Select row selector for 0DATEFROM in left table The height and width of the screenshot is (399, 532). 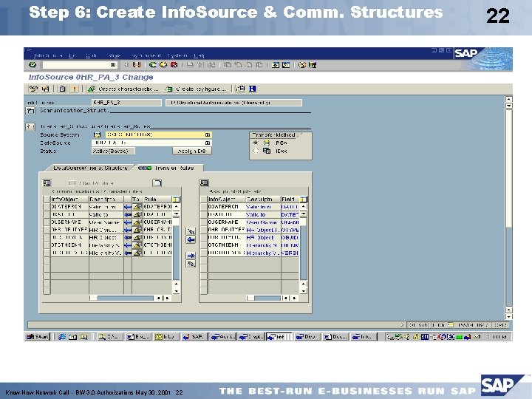click(47, 207)
